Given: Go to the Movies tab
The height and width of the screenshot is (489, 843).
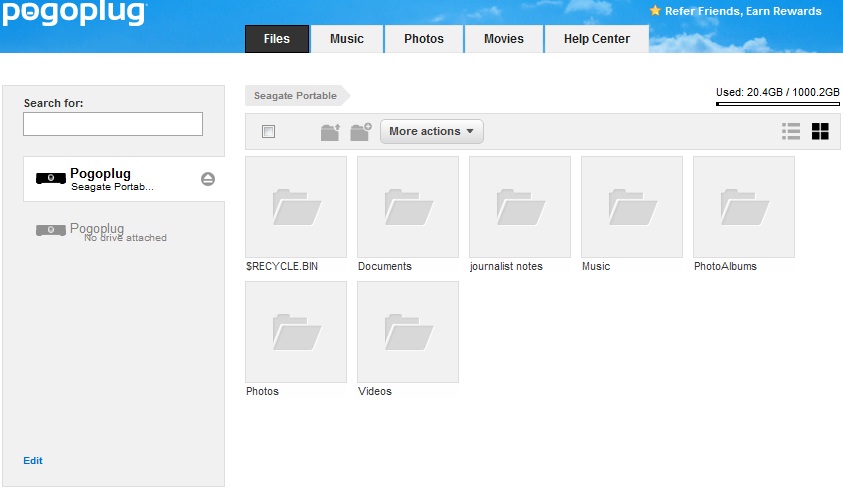Looking at the screenshot, I should tap(504, 39).
